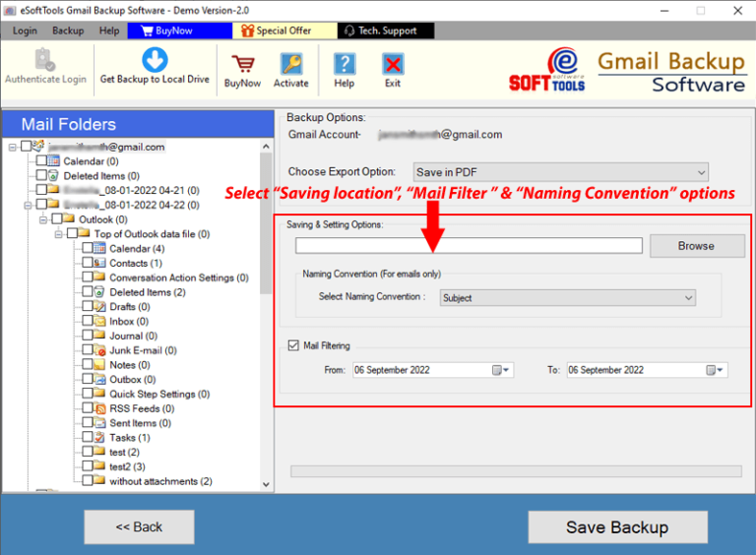Click the eSoftTools logo
The image size is (756, 555).
click(546, 70)
